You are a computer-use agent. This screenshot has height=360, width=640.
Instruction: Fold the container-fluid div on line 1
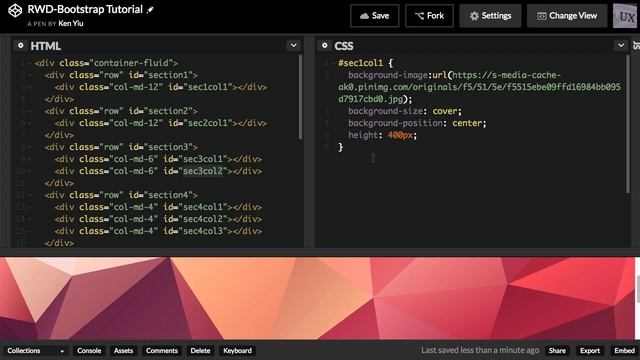click(x=30, y=63)
